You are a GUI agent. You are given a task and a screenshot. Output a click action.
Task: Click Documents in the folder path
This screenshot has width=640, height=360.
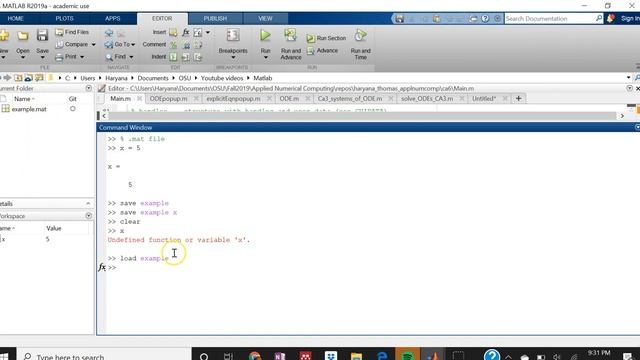[x=153, y=78]
